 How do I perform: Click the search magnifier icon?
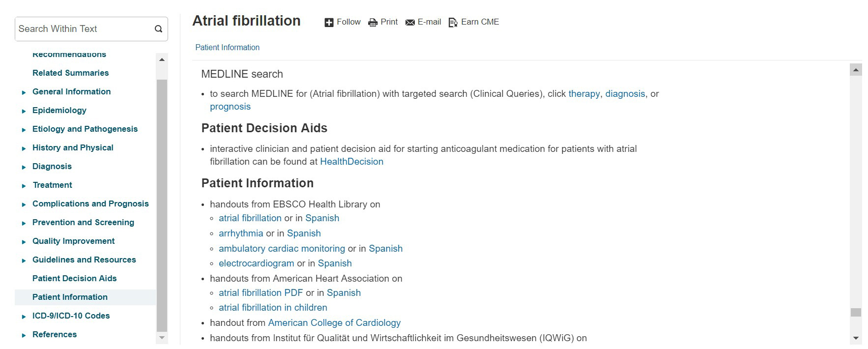click(158, 29)
